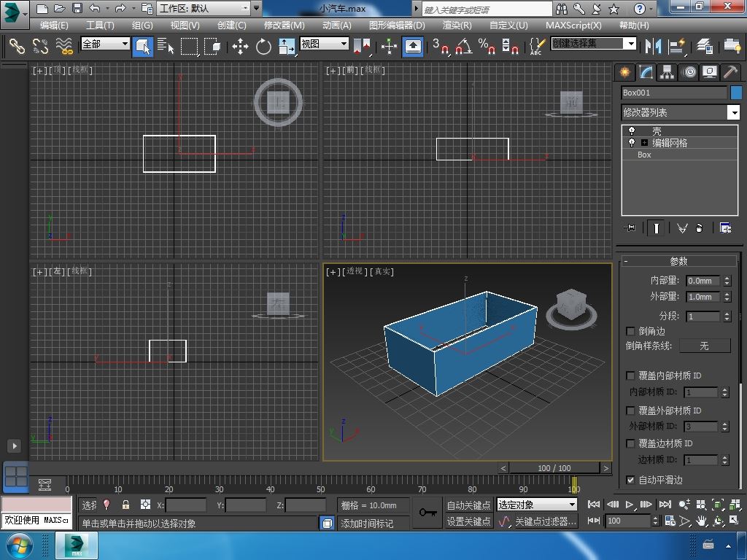Click the time slider 100 / 100 handle
The image size is (747, 560).
(554, 468)
